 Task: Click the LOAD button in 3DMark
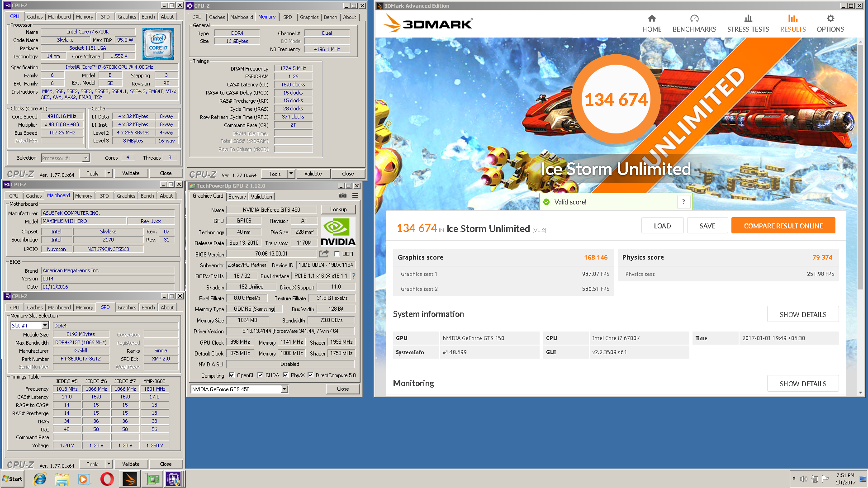tap(662, 226)
